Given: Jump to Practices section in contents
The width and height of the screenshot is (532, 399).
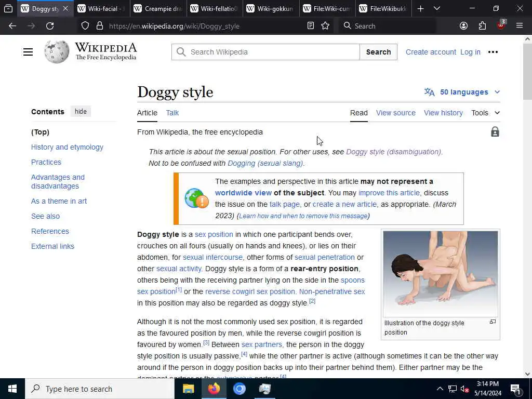Looking at the screenshot, I should [46, 162].
